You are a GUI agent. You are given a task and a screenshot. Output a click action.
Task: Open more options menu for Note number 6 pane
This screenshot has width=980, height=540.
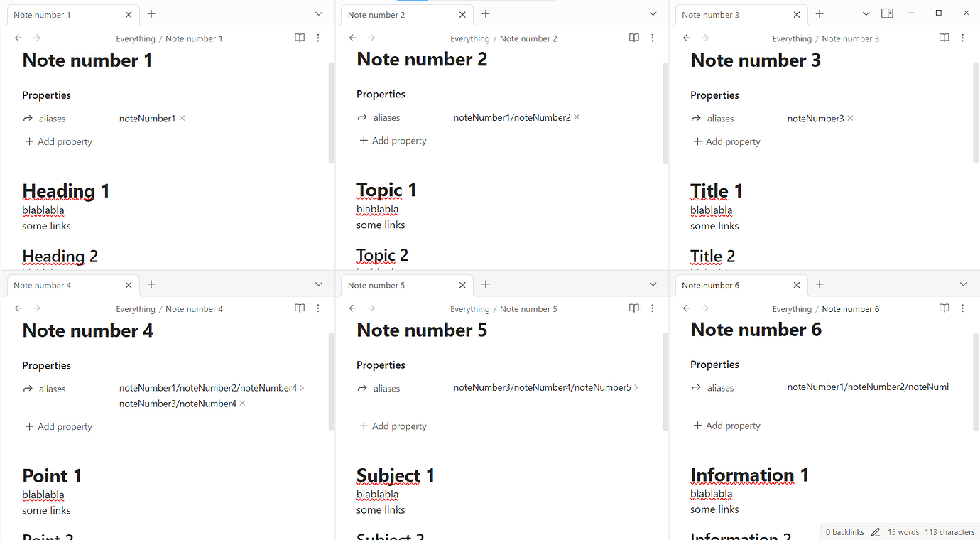[x=963, y=308]
